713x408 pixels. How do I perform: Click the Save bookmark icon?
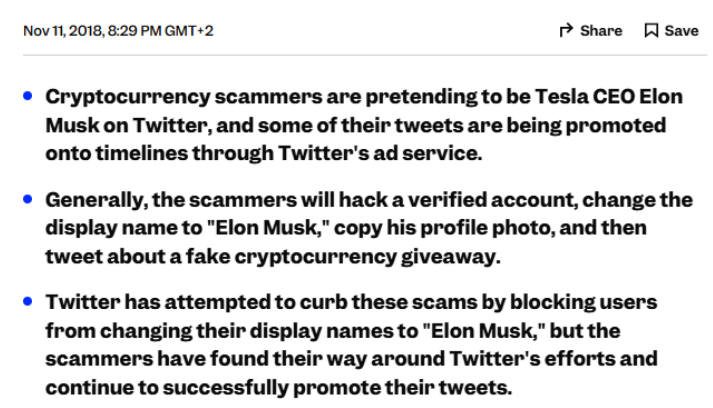651,30
